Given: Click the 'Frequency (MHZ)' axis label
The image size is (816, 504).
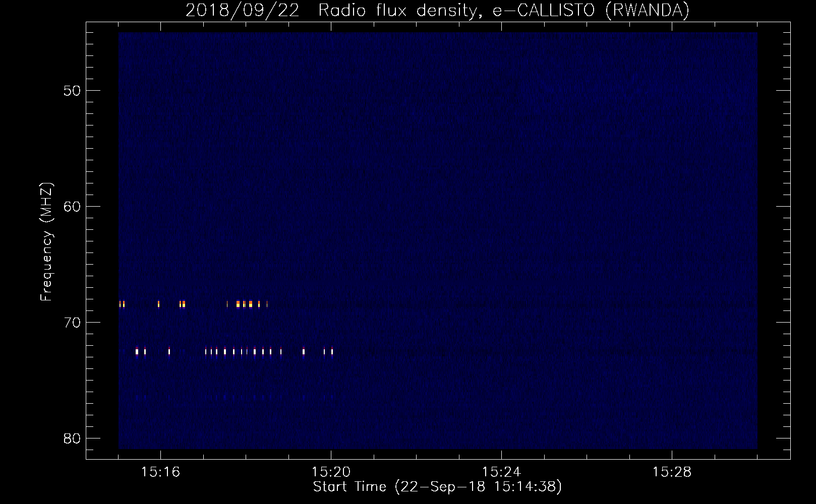Looking at the screenshot, I should click(46, 242).
